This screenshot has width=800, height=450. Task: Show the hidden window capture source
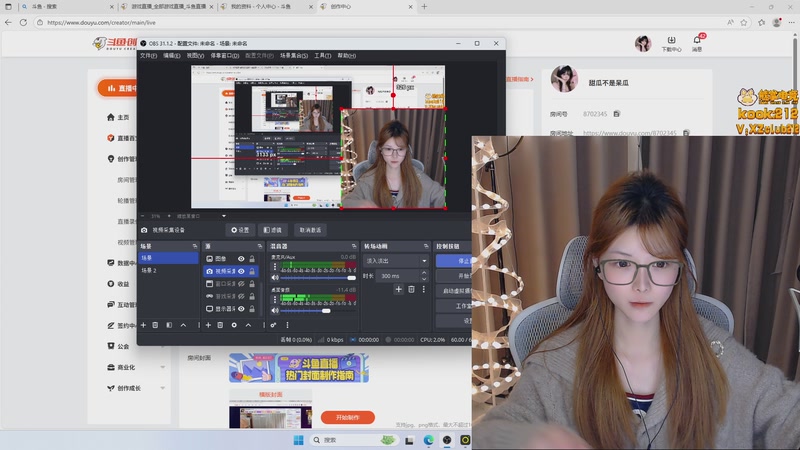point(241,284)
